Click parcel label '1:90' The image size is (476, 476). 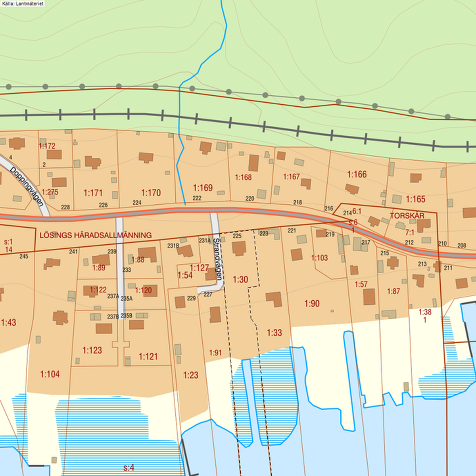click(312, 303)
